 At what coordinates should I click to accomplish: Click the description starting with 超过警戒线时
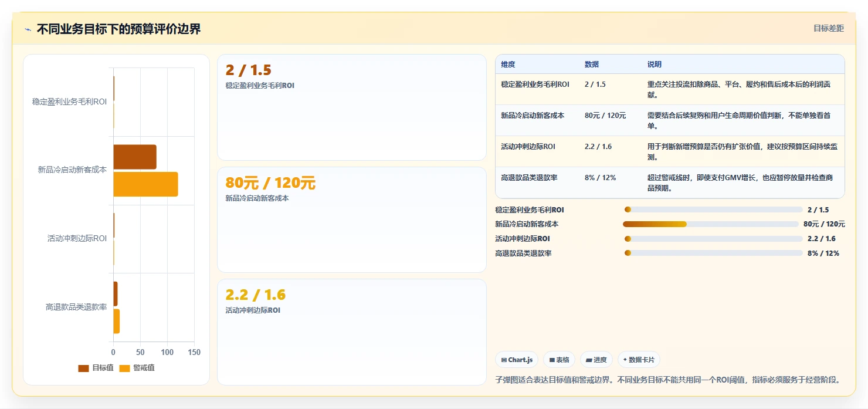(740, 182)
